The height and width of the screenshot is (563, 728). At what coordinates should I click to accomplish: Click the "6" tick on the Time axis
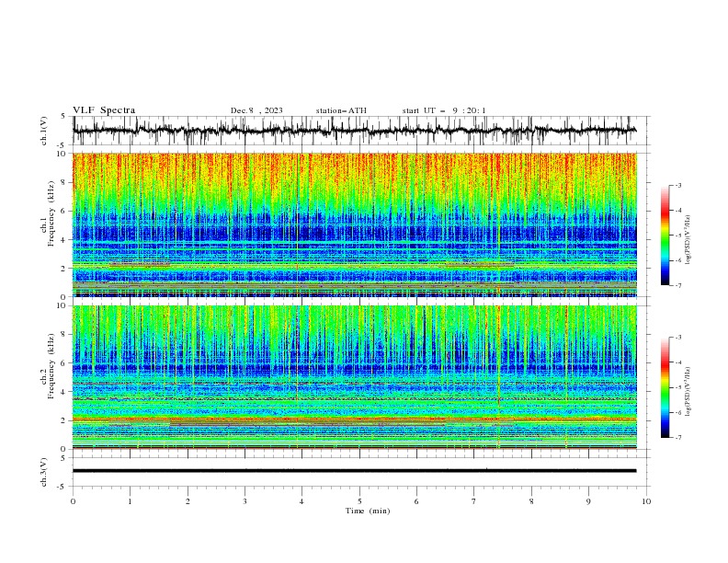pos(416,501)
